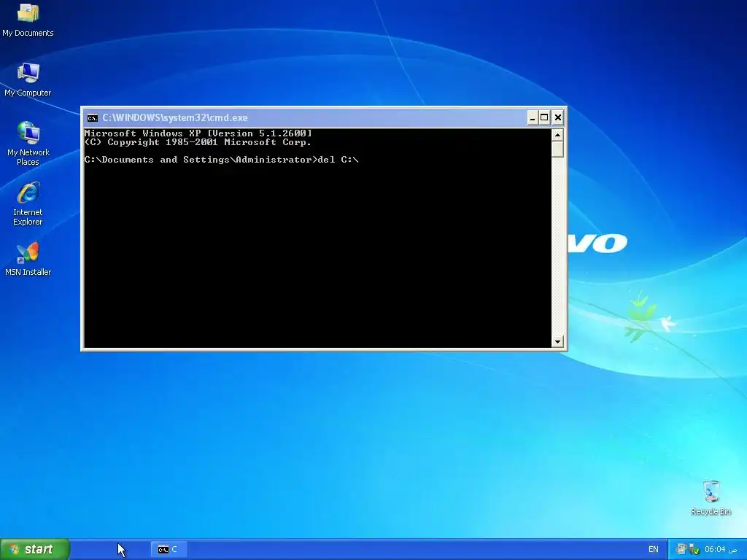Screen dimensions: 747x560
Task: Click the cmd scrollbar up arrow
Action: tap(557, 135)
